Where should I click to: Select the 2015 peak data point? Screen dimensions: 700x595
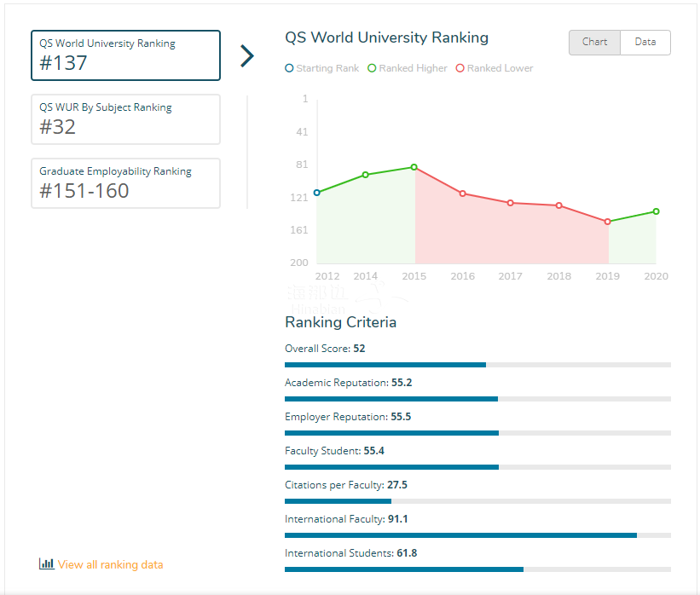point(414,167)
